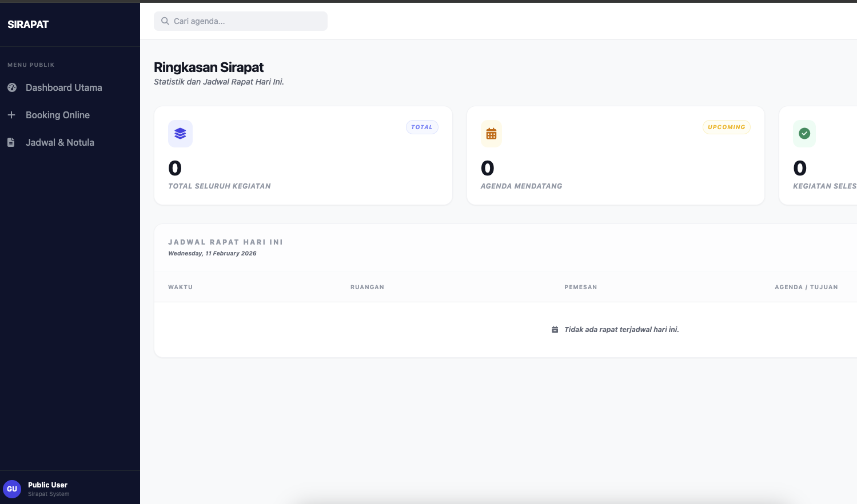The height and width of the screenshot is (504, 857).
Task: Click the calendar icon on Agenda Mendatang card
Action: [491, 133]
